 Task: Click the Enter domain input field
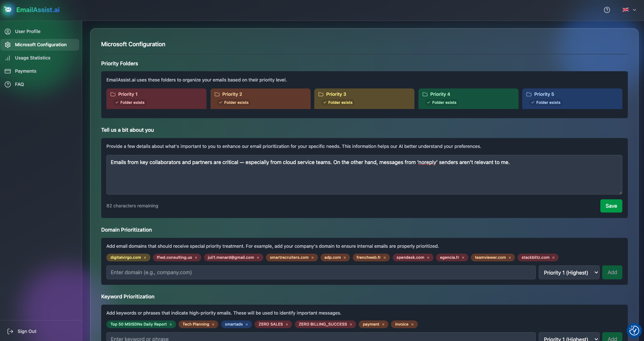[x=321, y=272]
